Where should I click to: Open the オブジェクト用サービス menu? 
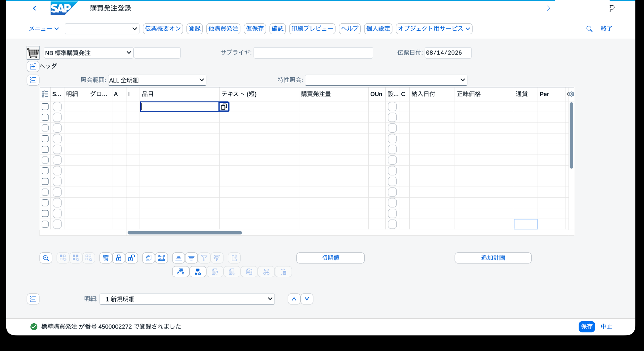pos(434,29)
